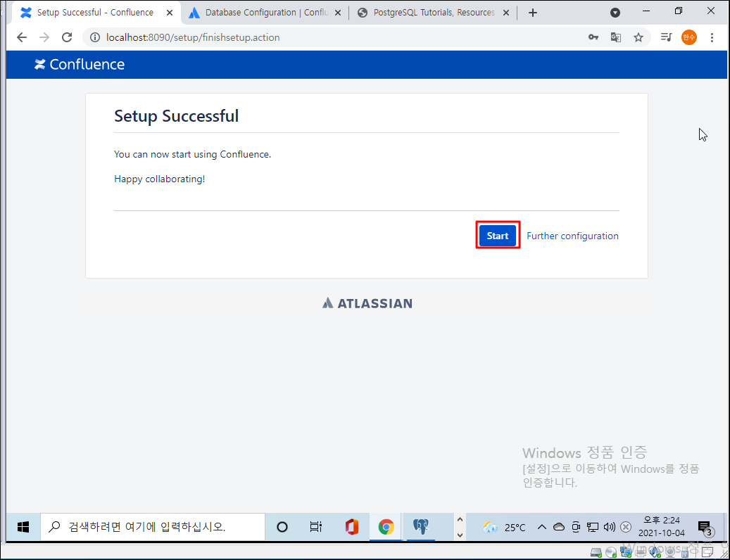The image size is (730, 560).
Task: Launch Office from the taskbar
Action: click(x=351, y=527)
